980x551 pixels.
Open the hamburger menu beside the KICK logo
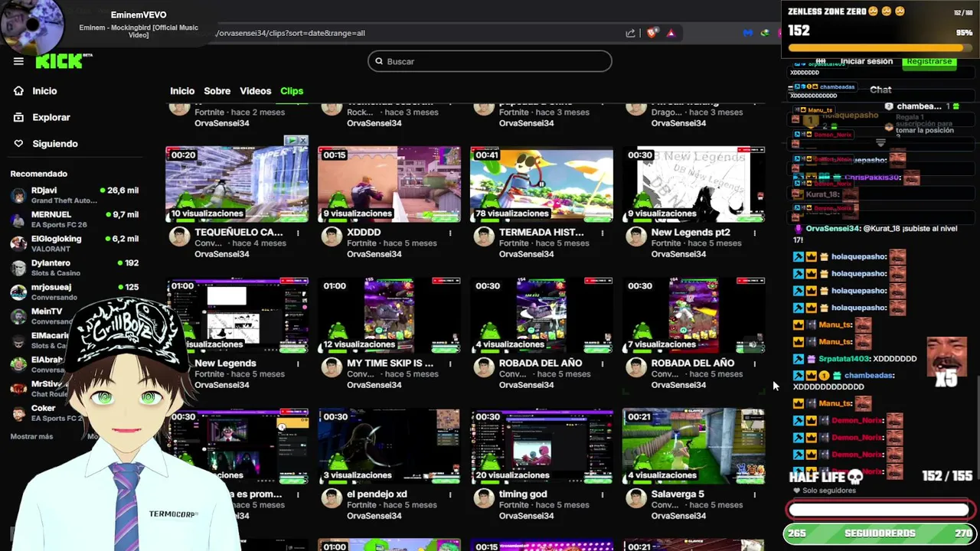[x=18, y=61]
